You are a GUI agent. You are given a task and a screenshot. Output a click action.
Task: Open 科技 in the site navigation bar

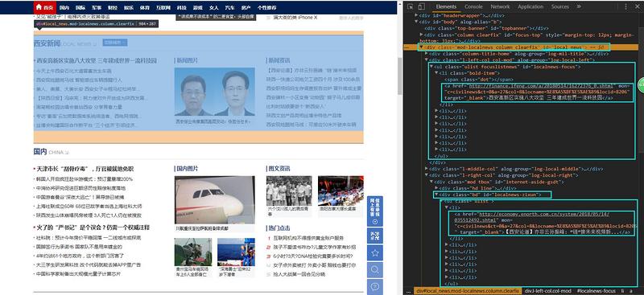tap(182, 8)
